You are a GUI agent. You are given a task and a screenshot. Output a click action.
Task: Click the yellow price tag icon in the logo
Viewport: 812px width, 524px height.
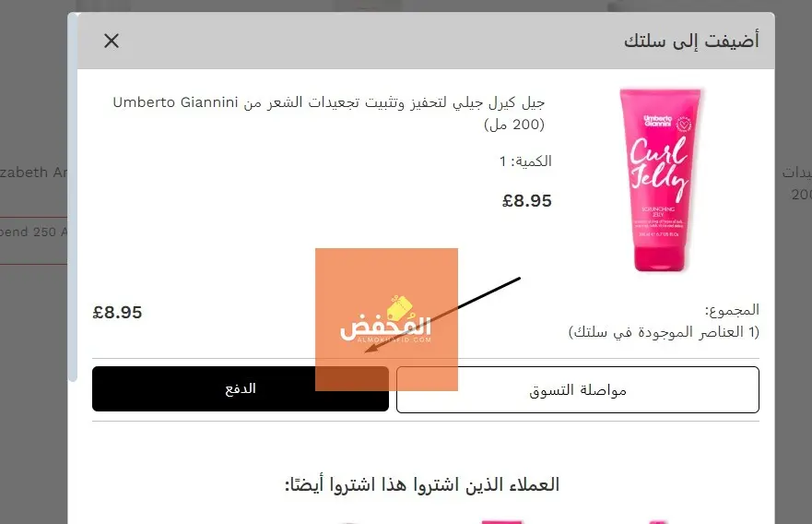click(x=400, y=307)
